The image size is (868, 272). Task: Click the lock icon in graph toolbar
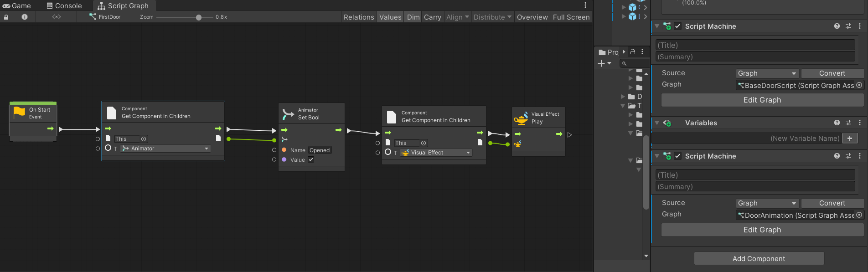click(x=6, y=17)
